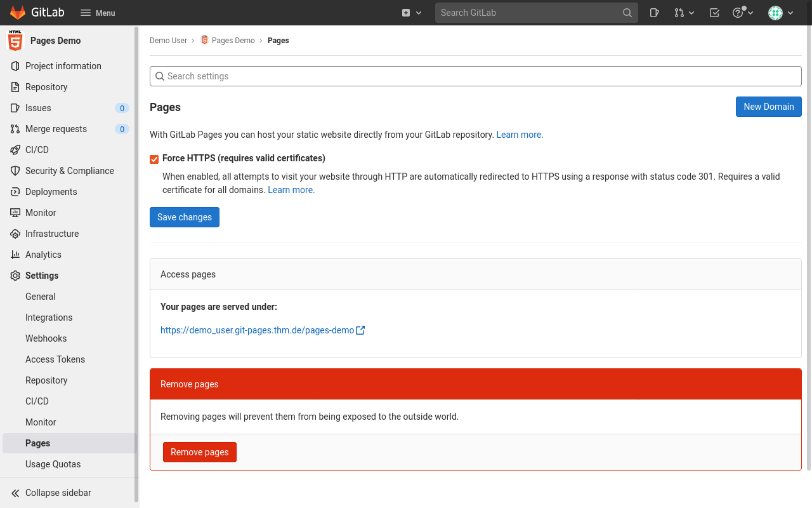Click the search magnifier icon in top bar
The width and height of the screenshot is (812, 508).
click(627, 13)
